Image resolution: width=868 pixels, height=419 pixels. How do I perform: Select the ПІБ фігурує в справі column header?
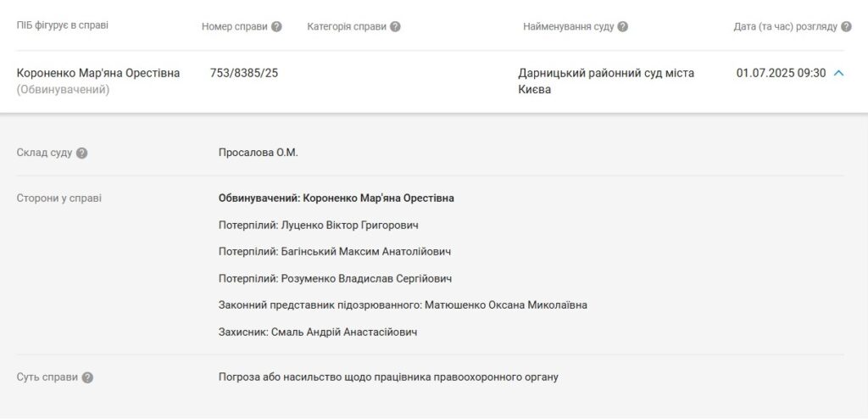point(63,25)
